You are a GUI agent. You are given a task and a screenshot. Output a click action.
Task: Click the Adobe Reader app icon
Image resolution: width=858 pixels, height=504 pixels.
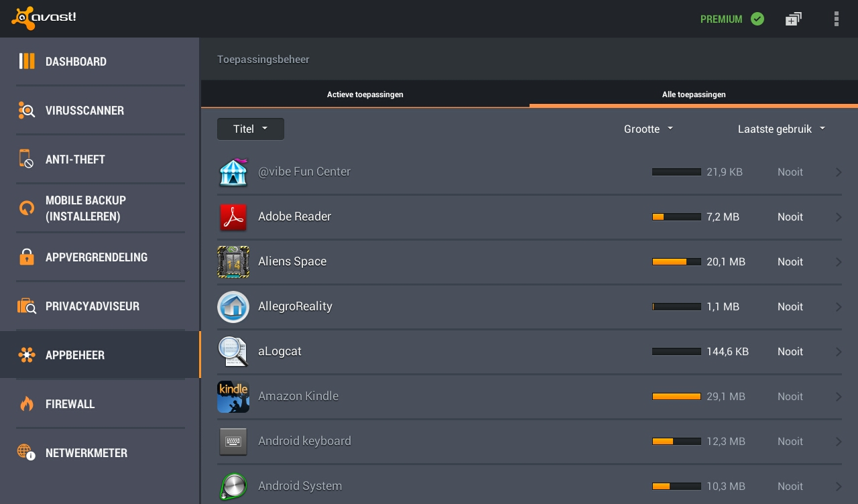[233, 216]
